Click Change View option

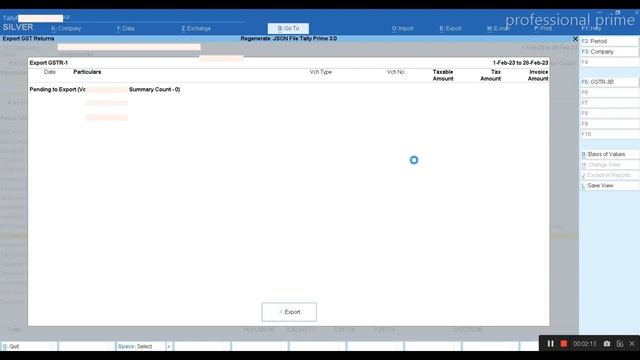click(x=609, y=165)
